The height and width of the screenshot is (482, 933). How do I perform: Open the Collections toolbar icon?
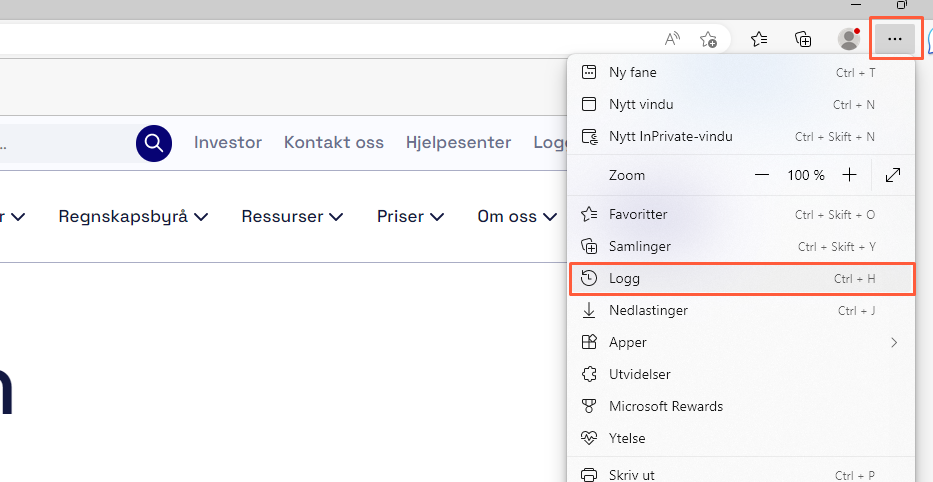(x=803, y=39)
